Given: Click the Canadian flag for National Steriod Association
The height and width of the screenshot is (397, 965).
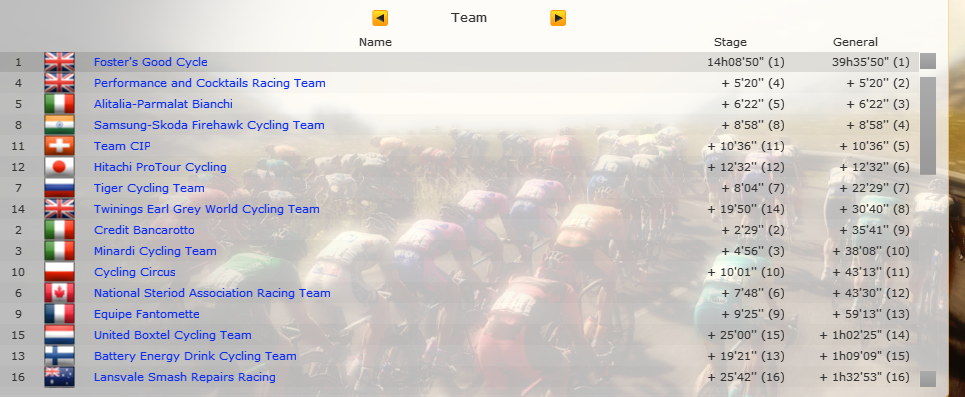Looking at the screenshot, I should coord(59,293).
